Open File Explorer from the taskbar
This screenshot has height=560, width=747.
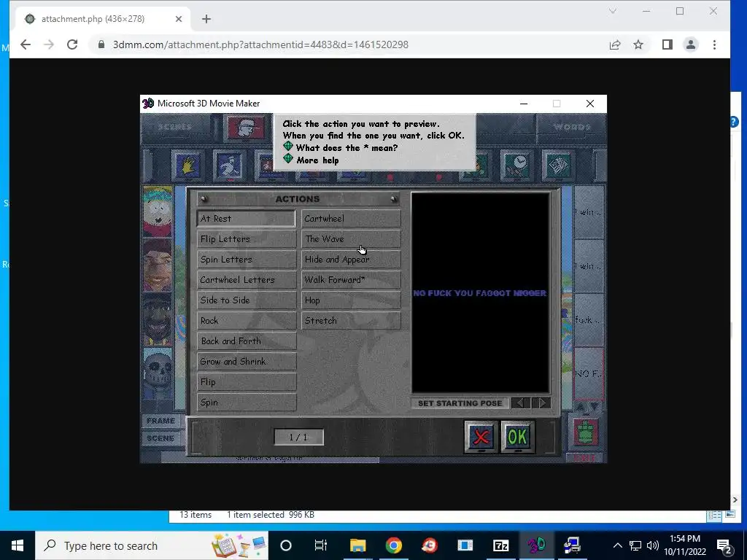coord(357,545)
